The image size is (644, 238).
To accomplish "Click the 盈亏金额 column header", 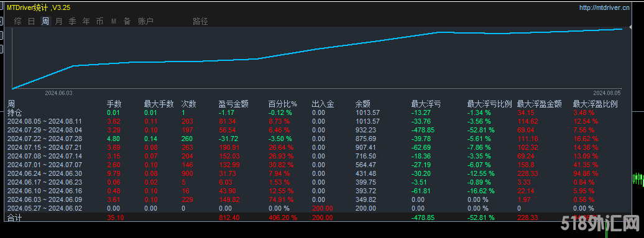I will click(233, 104).
